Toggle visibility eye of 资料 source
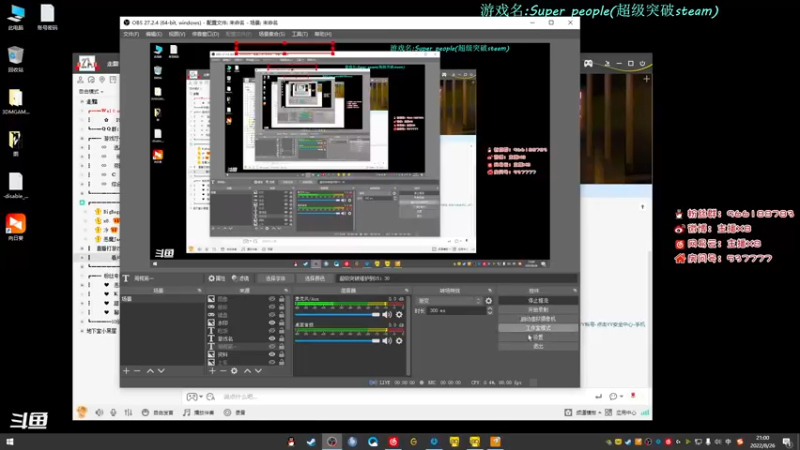The image size is (800, 450). pos(272,355)
